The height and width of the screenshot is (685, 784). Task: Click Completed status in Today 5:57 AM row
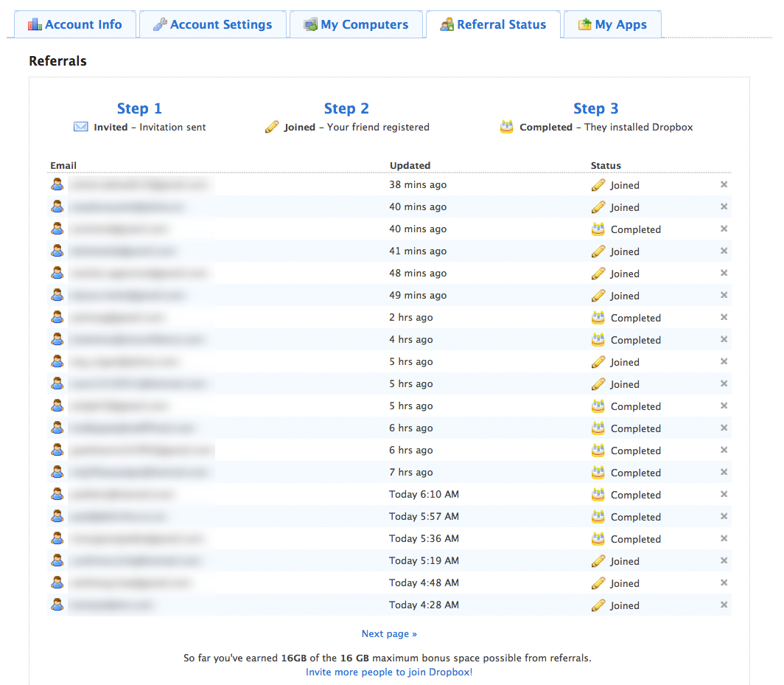[x=636, y=517]
